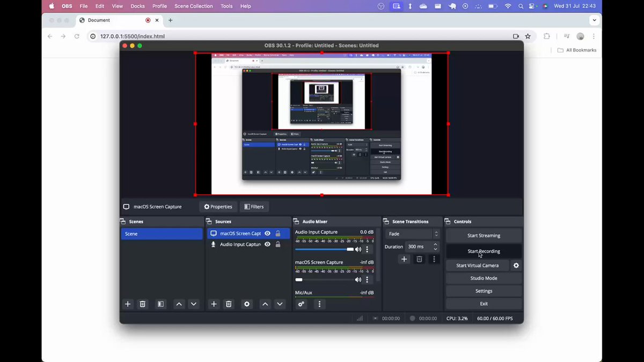
Task: Move selected source up with arrow icon
Action: coord(265,304)
